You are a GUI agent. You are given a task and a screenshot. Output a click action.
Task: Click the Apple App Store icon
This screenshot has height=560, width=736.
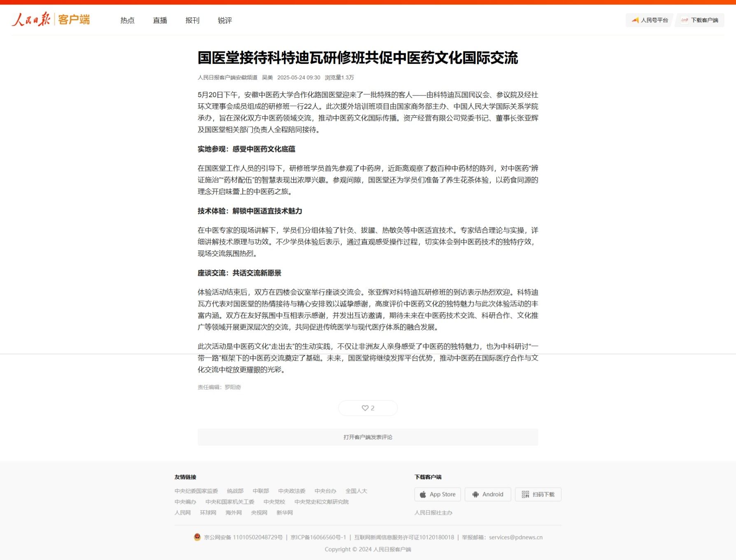pyautogui.click(x=423, y=495)
